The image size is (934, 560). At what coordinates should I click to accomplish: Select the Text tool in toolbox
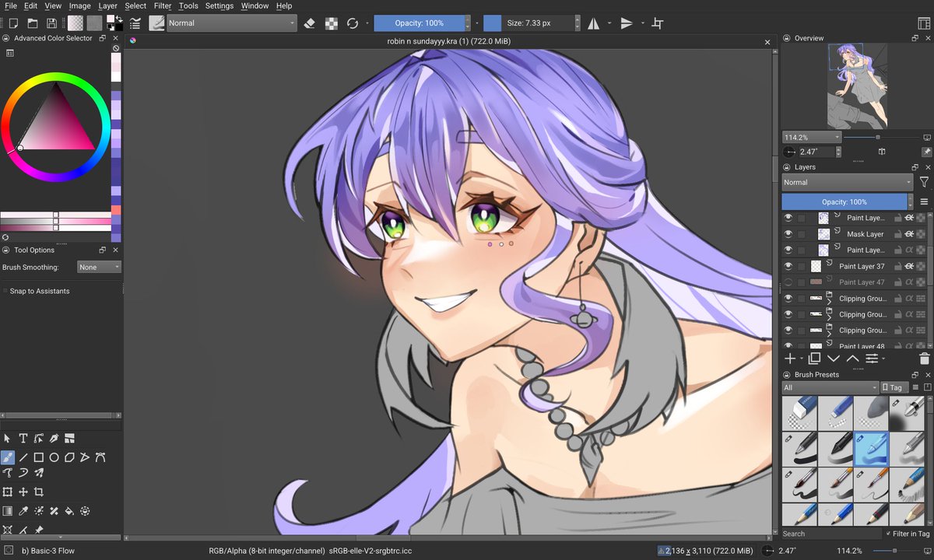tap(23, 439)
